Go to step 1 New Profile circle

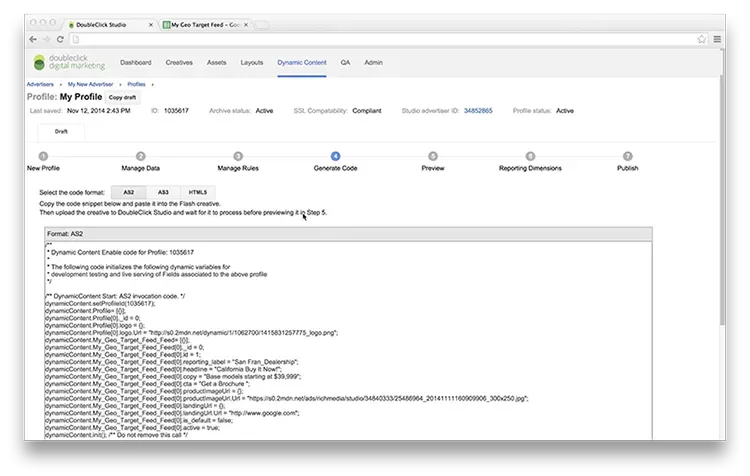click(x=43, y=156)
